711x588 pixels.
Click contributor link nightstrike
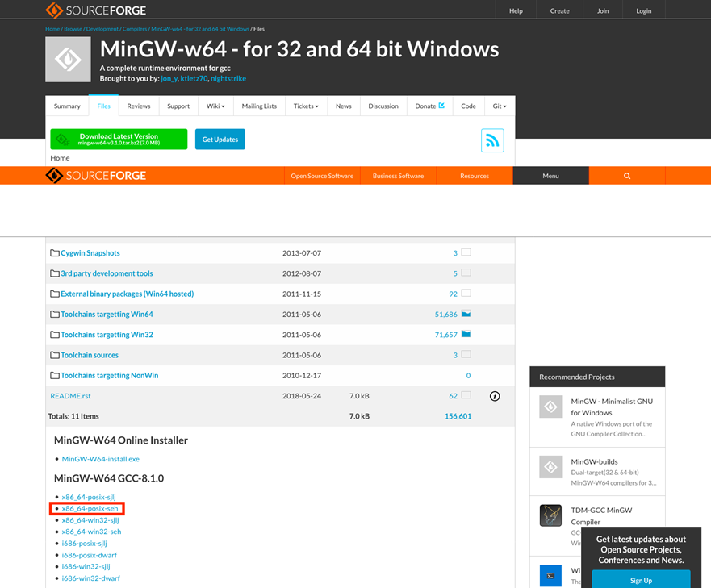[228, 78]
